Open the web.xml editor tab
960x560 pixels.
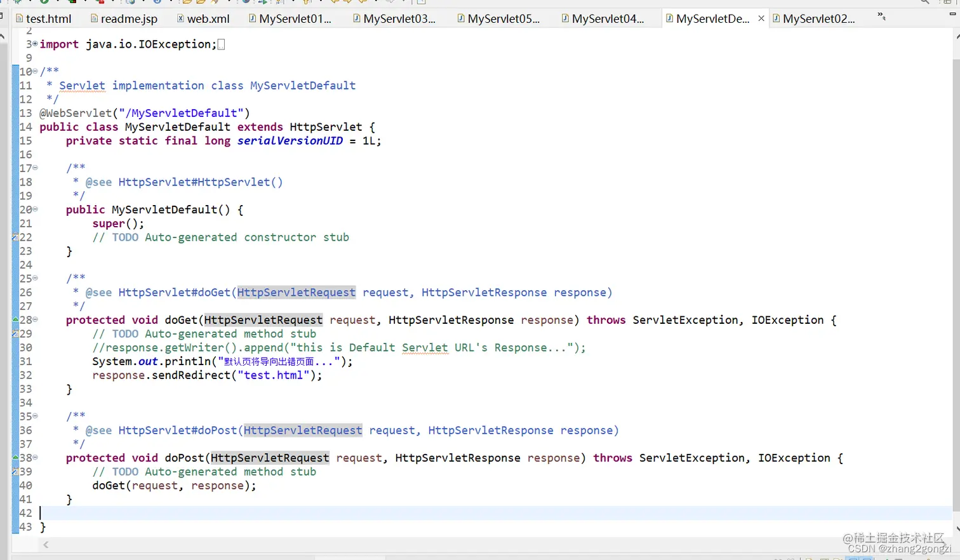pos(203,18)
